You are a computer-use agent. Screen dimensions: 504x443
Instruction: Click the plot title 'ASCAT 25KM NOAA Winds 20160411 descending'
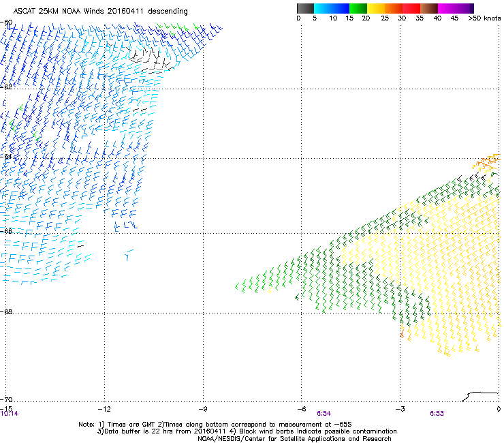100,12
